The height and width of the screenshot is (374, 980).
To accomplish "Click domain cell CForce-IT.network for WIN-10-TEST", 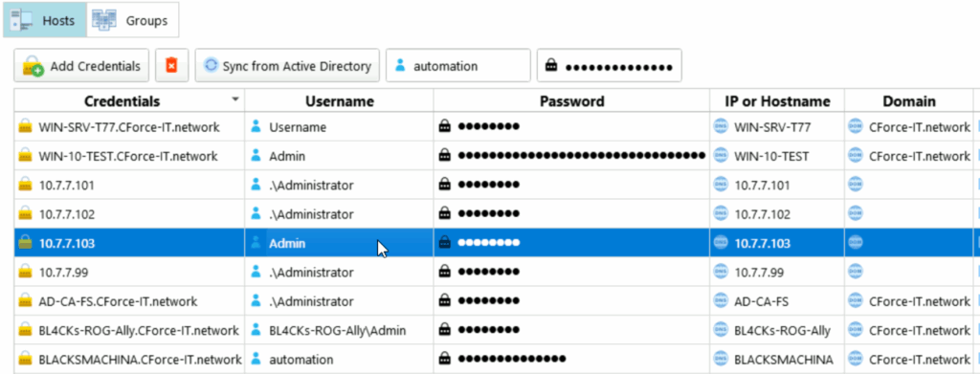I will (x=909, y=156).
